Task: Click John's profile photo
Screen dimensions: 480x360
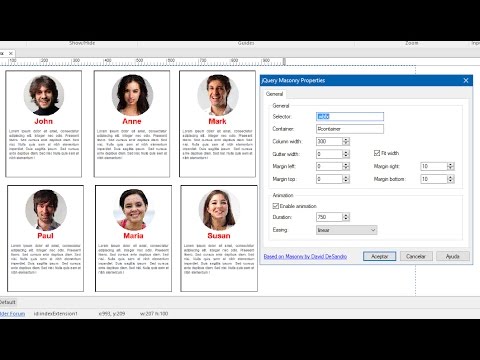Action: 44,96
